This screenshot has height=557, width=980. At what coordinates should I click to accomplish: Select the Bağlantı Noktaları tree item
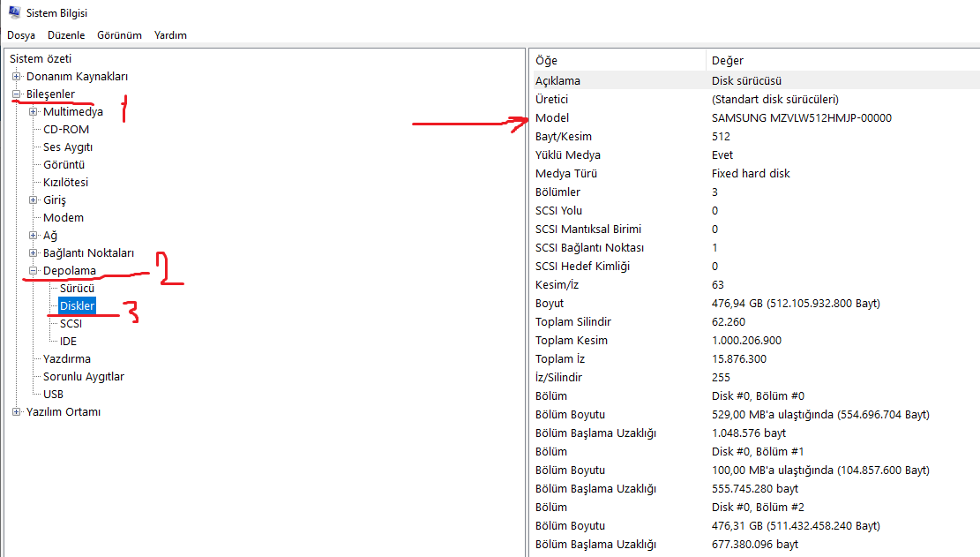click(x=89, y=253)
